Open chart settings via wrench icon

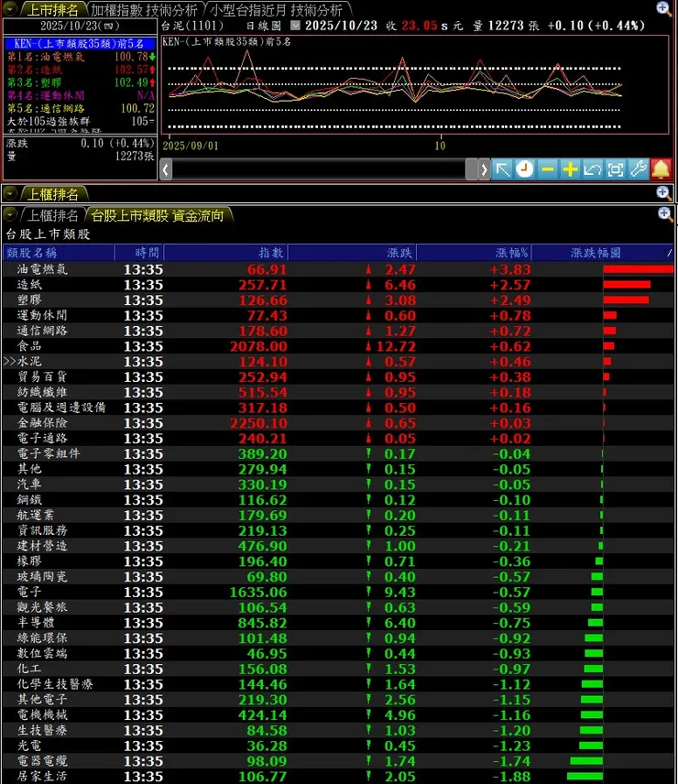[x=639, y=169]
